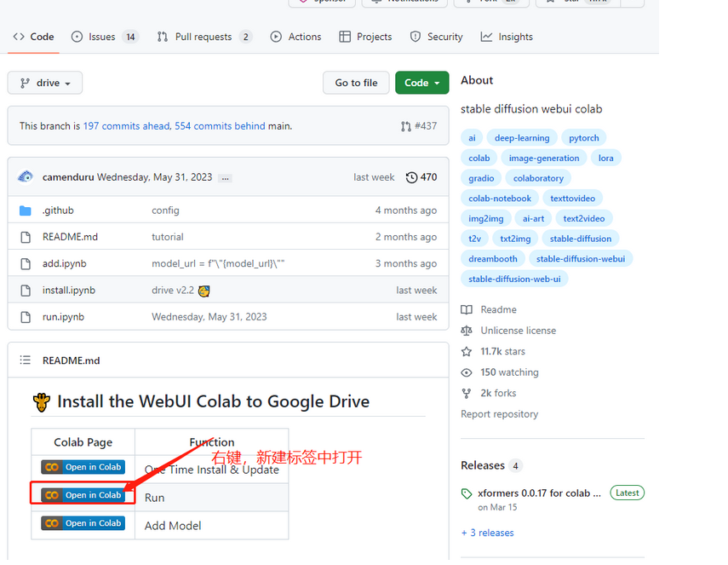The image size is (728, 565).
Task: Select the 'txt2img' topic tag
Action: click(515, 239)
